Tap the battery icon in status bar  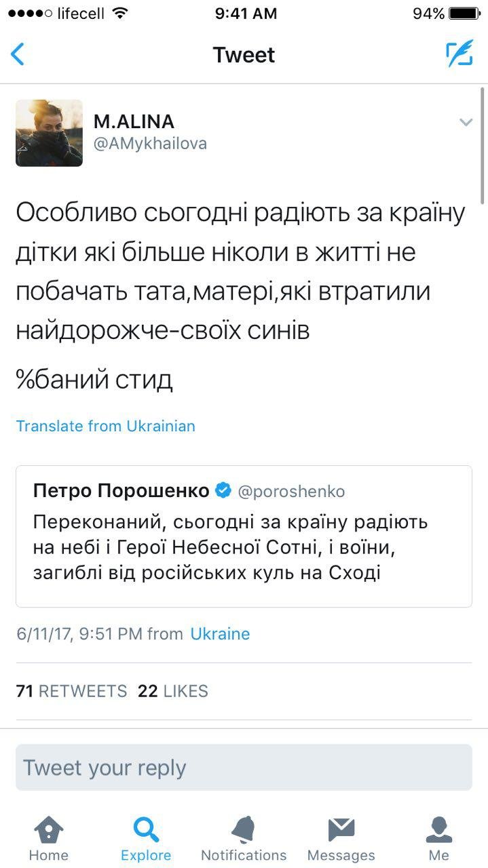point(464,14)
